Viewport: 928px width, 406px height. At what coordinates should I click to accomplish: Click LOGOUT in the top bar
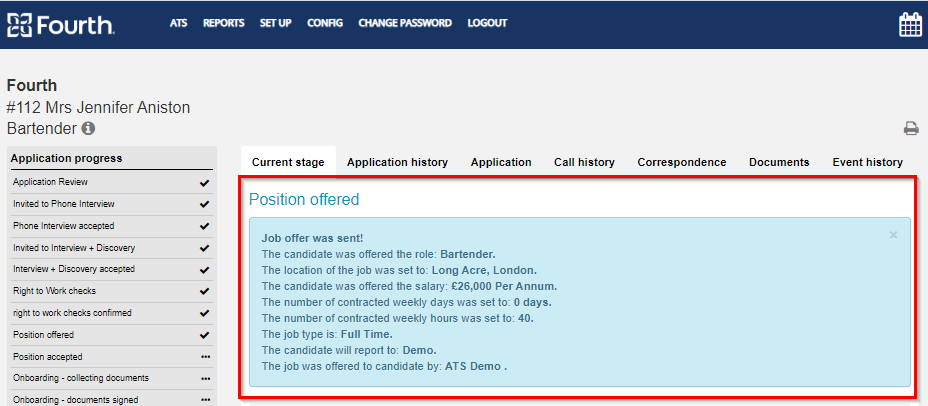point(487,23)
